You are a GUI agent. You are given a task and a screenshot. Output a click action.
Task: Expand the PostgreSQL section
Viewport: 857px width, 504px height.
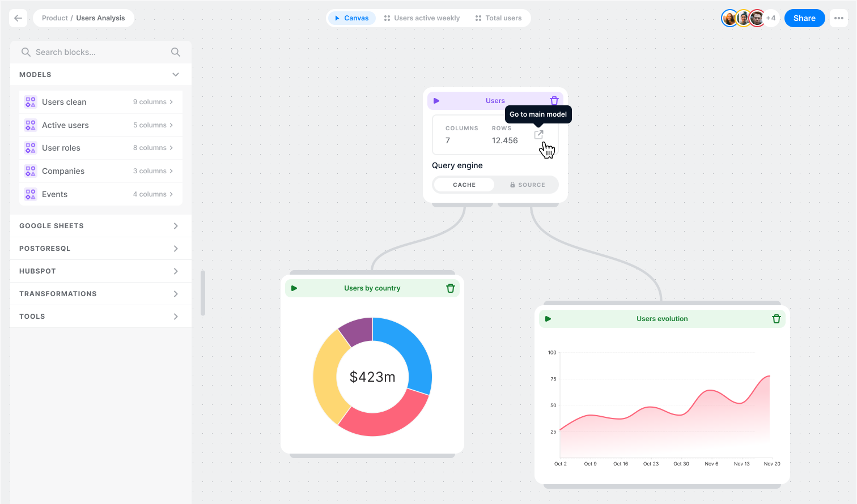pyautogui.click(x=176, y=249)
